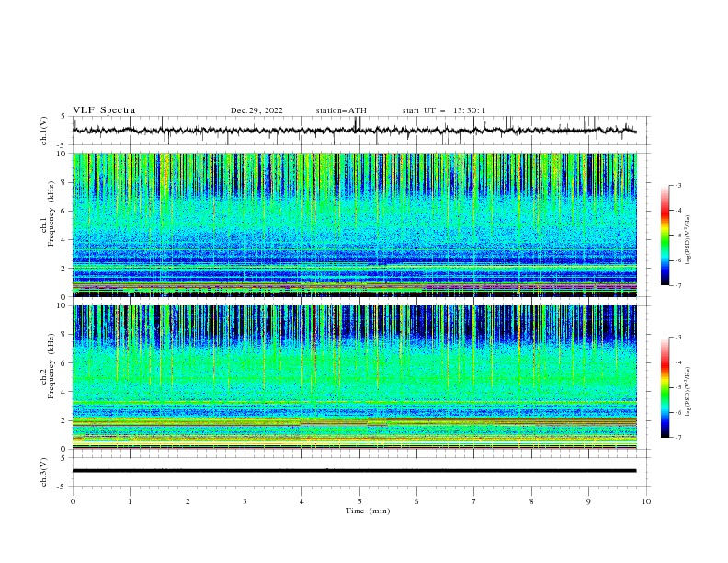Click the "ch.1(V)" axis label
This screenshot has width=728, height=563.
(44, 131)
